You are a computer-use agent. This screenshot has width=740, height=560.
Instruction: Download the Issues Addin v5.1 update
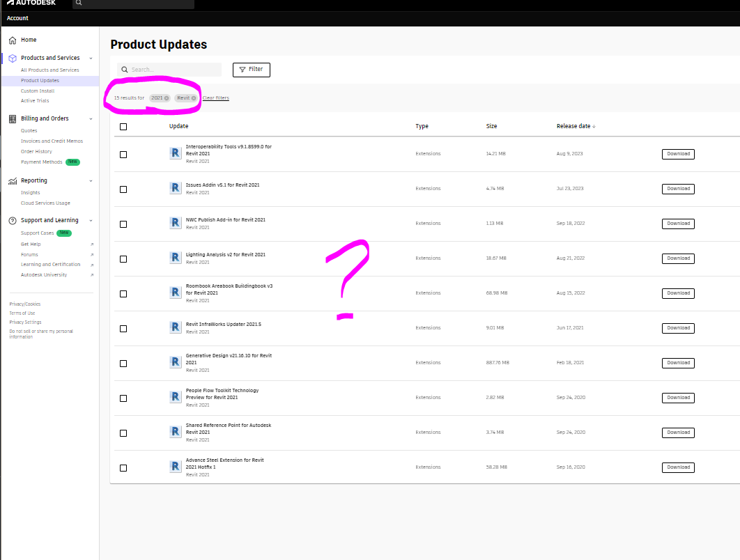[678, 189]
